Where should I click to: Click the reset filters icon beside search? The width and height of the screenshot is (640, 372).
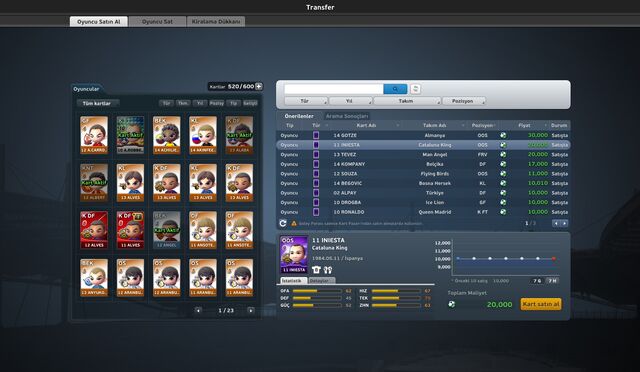coord(415,89)
